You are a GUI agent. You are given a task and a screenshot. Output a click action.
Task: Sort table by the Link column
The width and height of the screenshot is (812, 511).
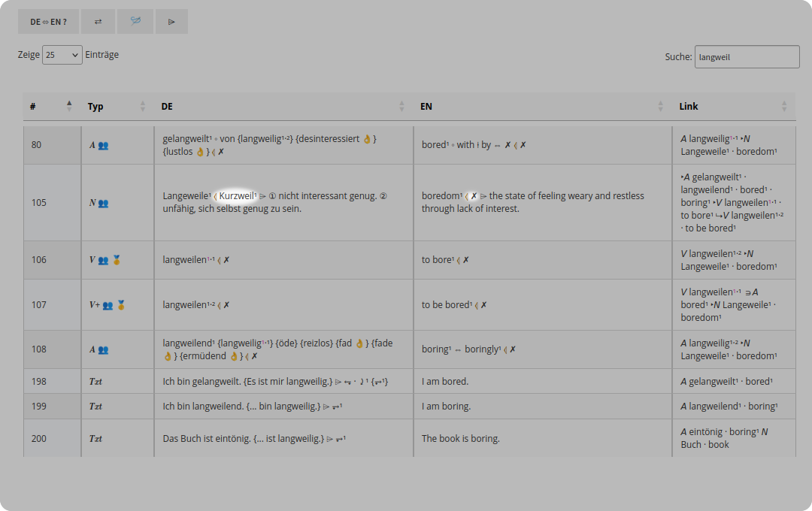[734, 106]
